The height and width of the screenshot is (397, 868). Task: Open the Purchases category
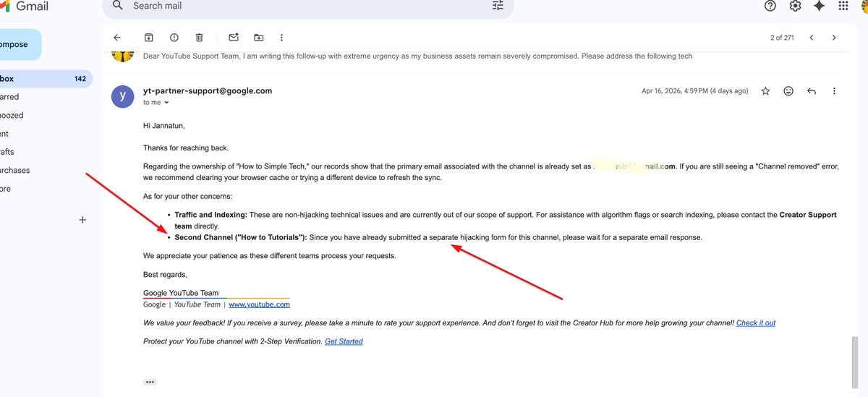[15, 171]
